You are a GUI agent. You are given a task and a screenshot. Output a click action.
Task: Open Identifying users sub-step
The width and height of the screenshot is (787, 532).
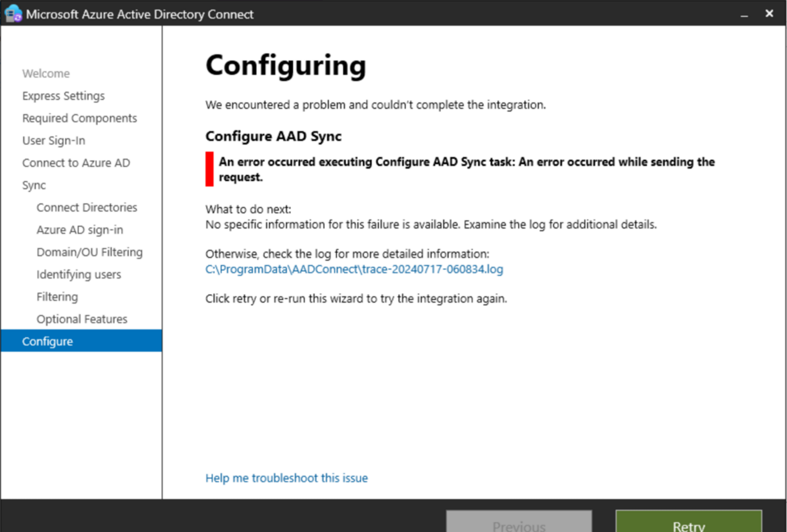(x=79, y=274)
